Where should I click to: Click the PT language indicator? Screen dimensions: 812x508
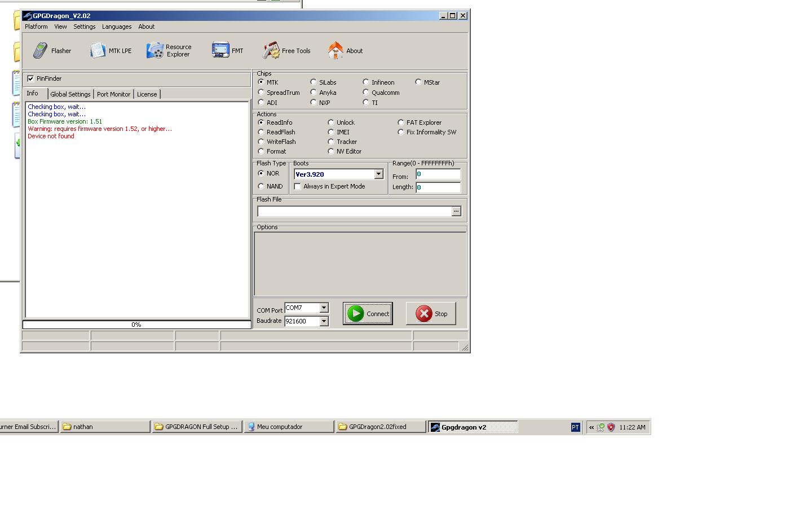point(575,427)
